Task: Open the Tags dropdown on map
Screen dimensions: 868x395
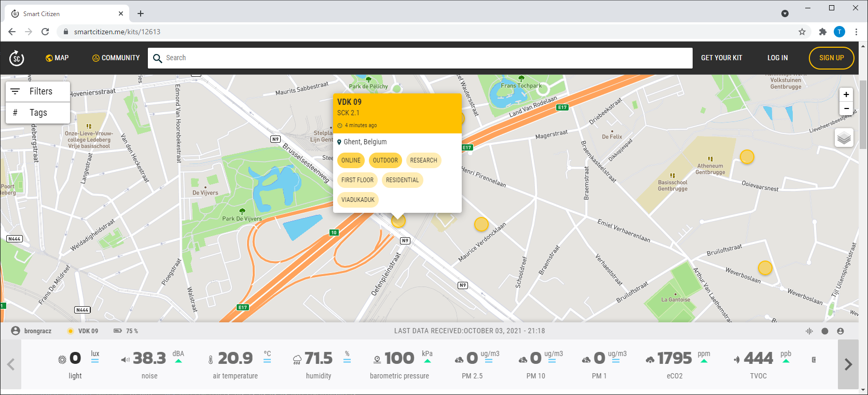Action: tap(38, 113)
